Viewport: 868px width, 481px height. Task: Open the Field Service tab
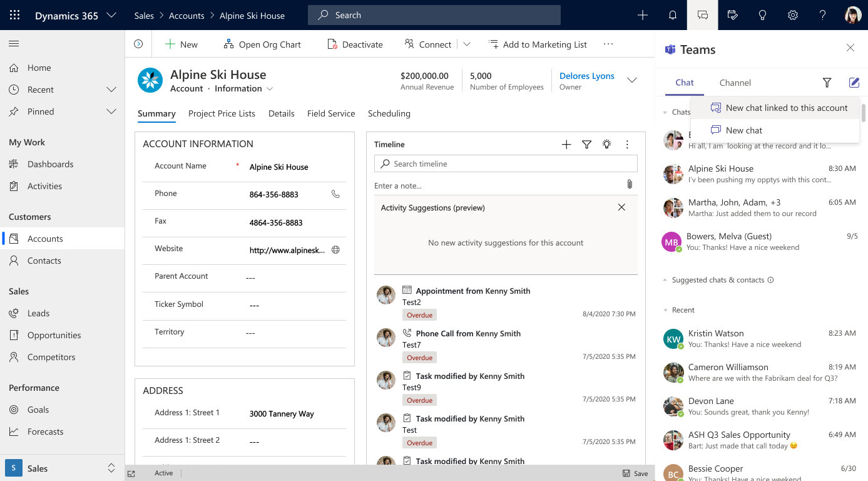331,113
